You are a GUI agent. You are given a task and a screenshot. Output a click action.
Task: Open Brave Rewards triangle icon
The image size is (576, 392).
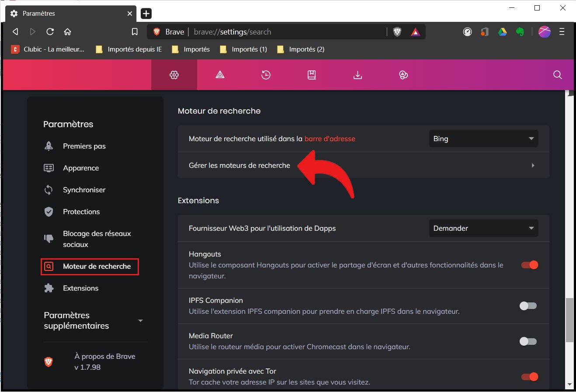pyautogui.click(x=415, y=31)
